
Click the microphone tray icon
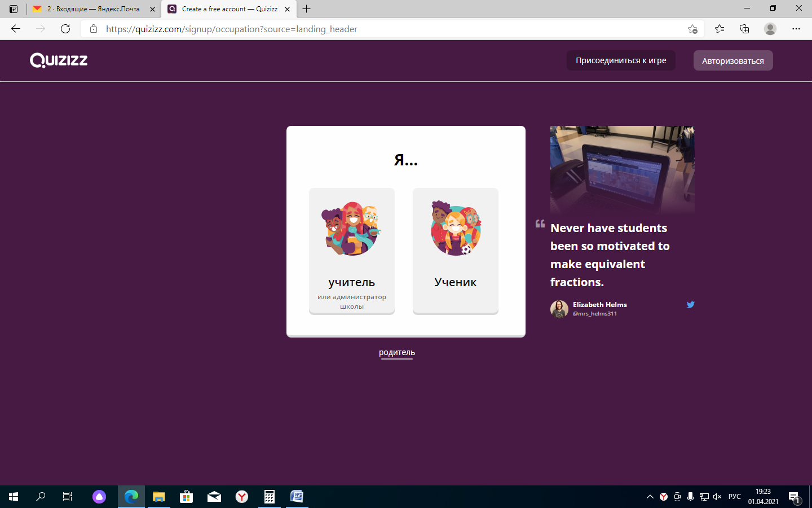point(690,497)
